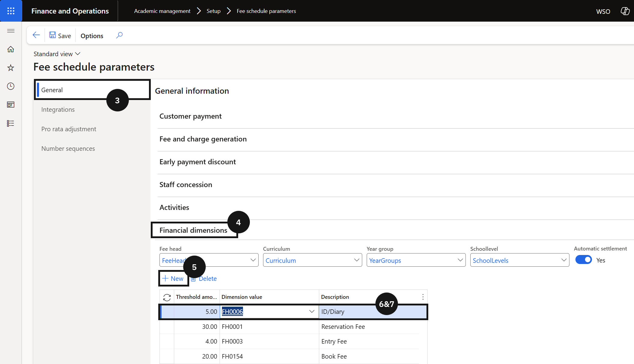Click the FH0154 dimension value cell

coord(269,356)
